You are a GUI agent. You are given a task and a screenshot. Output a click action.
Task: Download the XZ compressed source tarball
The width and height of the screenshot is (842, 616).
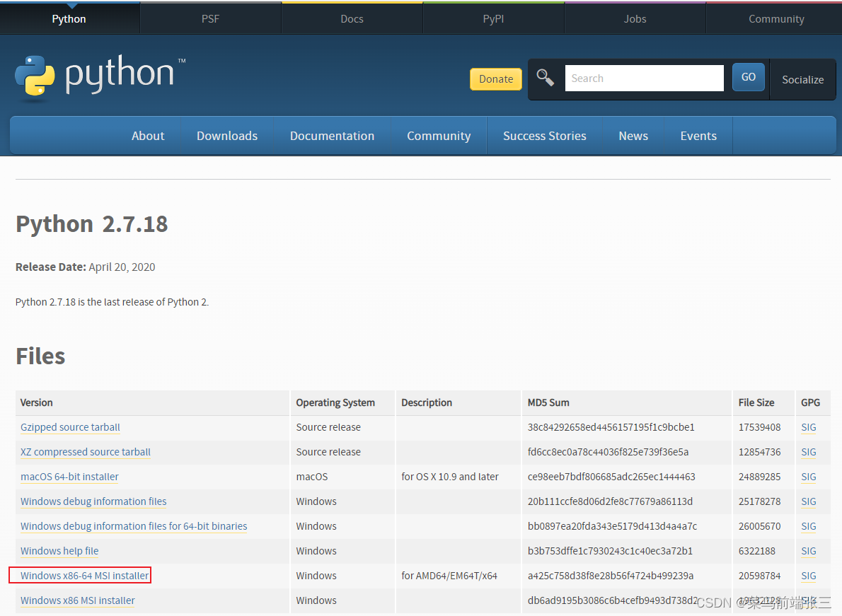click(x=86, y=452)
